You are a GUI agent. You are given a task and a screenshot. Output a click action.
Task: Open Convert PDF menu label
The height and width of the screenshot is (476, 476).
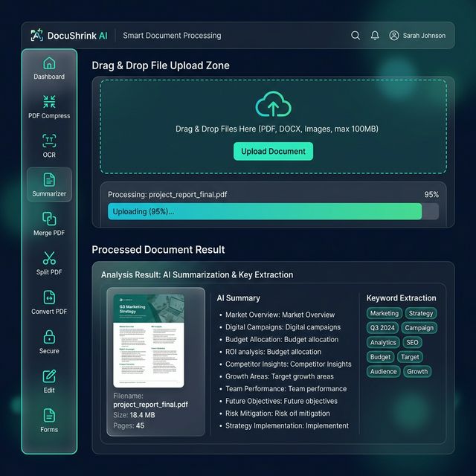[x=49, y=312]
